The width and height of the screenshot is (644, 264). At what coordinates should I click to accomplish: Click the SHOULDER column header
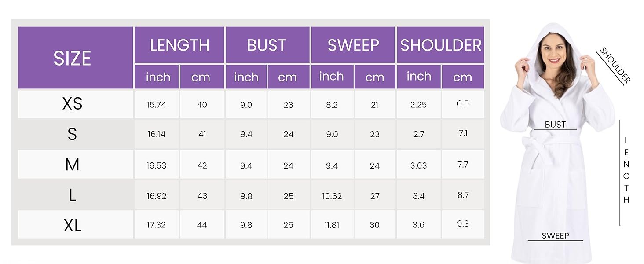click(441, 45)
